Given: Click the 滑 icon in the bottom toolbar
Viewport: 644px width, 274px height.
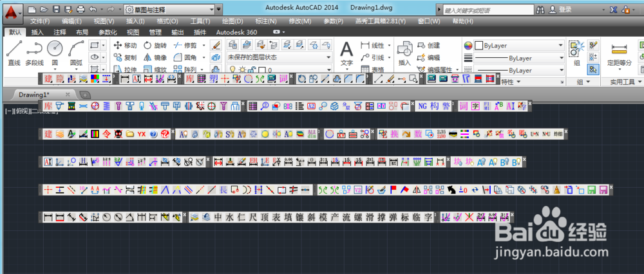Looking at the screenshot, I should [370, 217].
